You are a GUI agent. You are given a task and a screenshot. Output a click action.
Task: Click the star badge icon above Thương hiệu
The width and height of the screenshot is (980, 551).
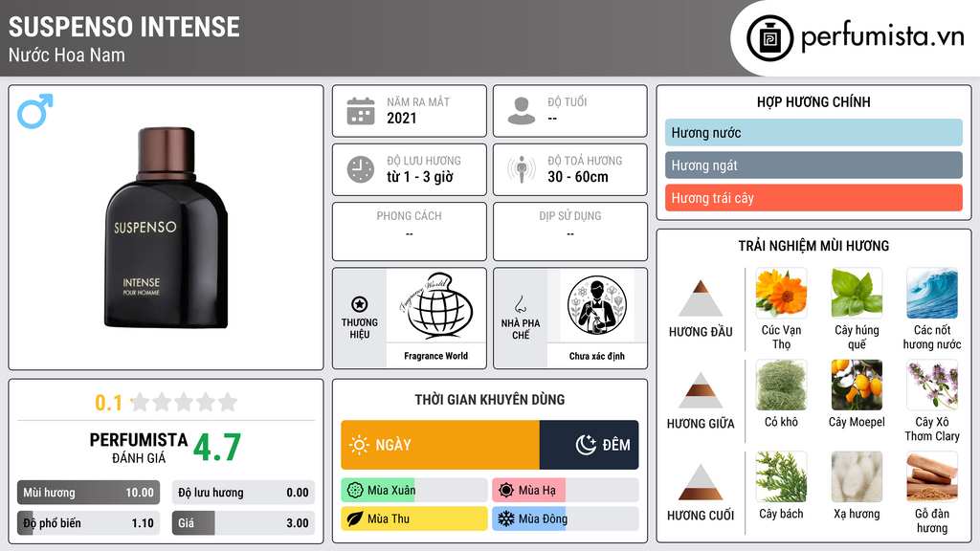click(360, 304)
